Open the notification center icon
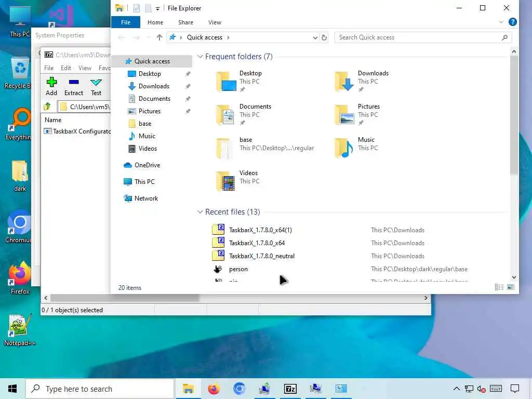532x399 pixels. [515, 389]
